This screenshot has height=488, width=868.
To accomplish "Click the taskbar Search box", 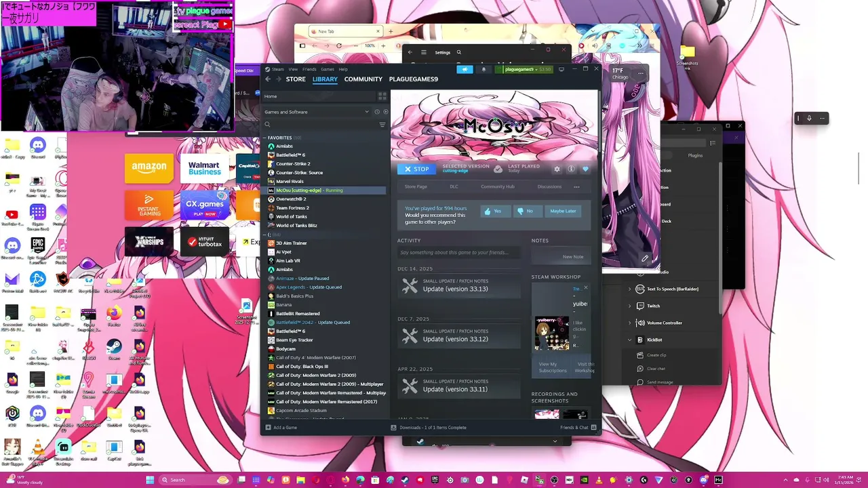I will point(195,480).
